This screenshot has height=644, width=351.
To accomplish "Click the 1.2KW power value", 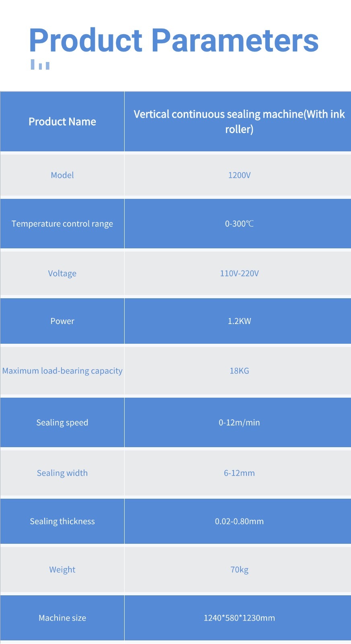I will pyautogui.click(x=239, y=321).
